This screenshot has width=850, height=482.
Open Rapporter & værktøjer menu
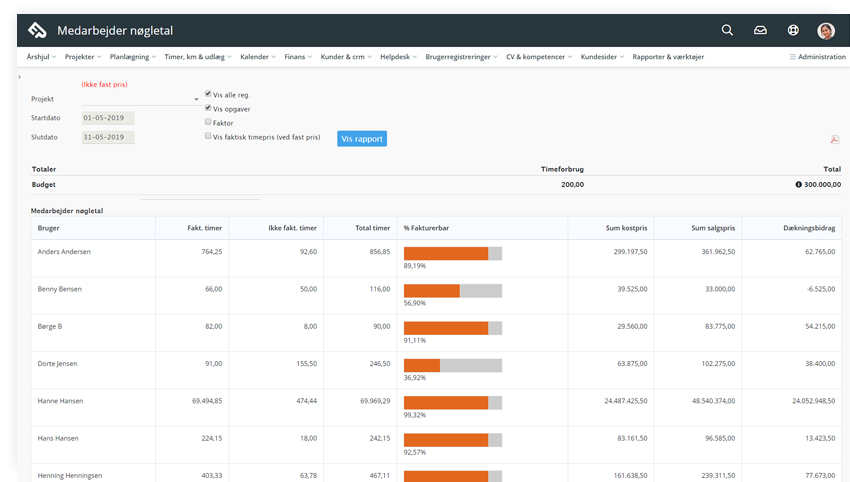(668, 57)
